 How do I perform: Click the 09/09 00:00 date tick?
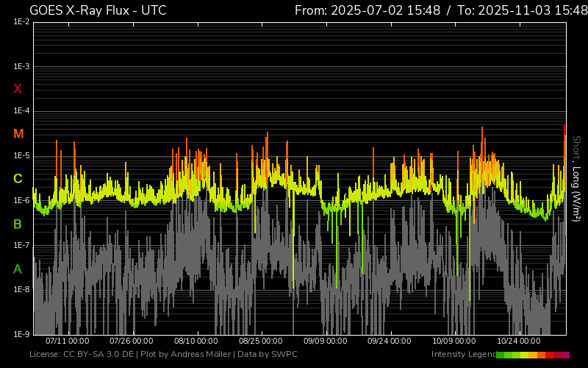(325, 342)
